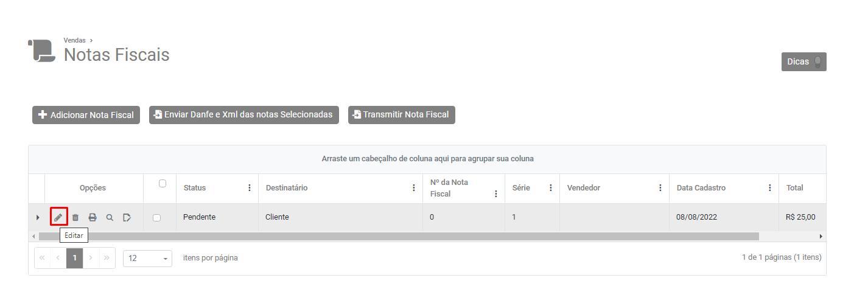Viewport: 868px width, 303px height.
Task: Select page 1 in the pager
Action: coord(74,258)
